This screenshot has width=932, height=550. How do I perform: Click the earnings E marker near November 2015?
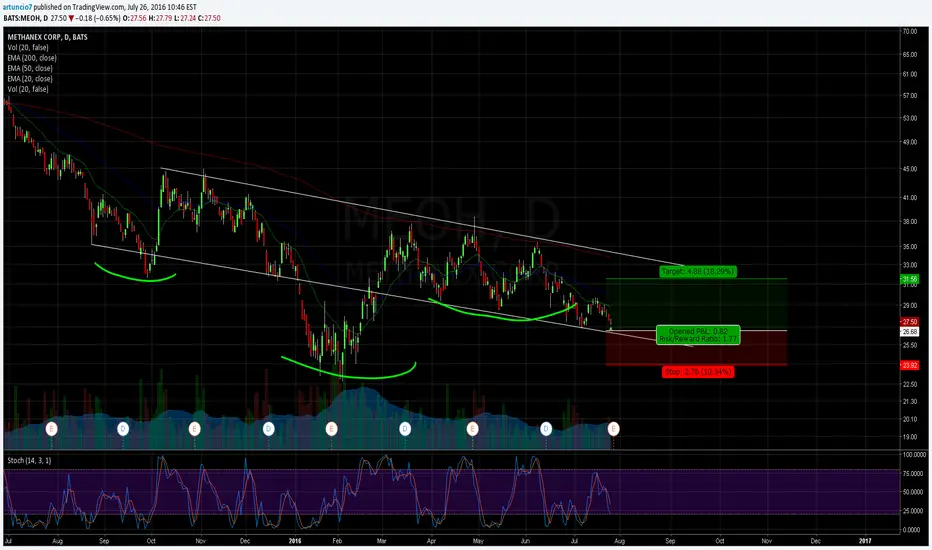(194, 428)
